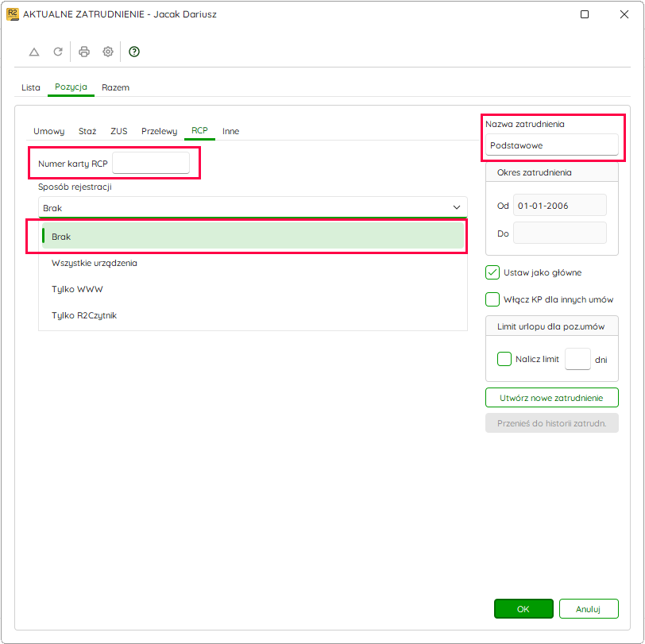
Task: Enable Włącz KP dla innych umów
Action: click(x=492, y=299)
